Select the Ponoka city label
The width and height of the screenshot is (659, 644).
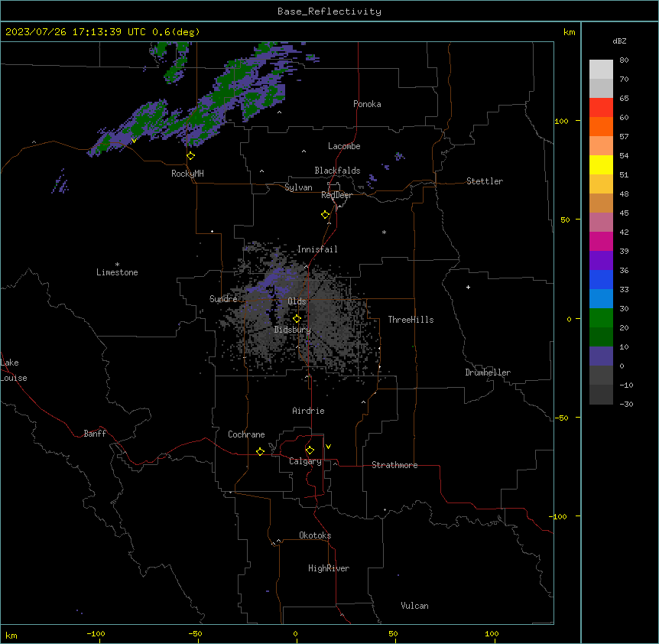pos(367,104)
